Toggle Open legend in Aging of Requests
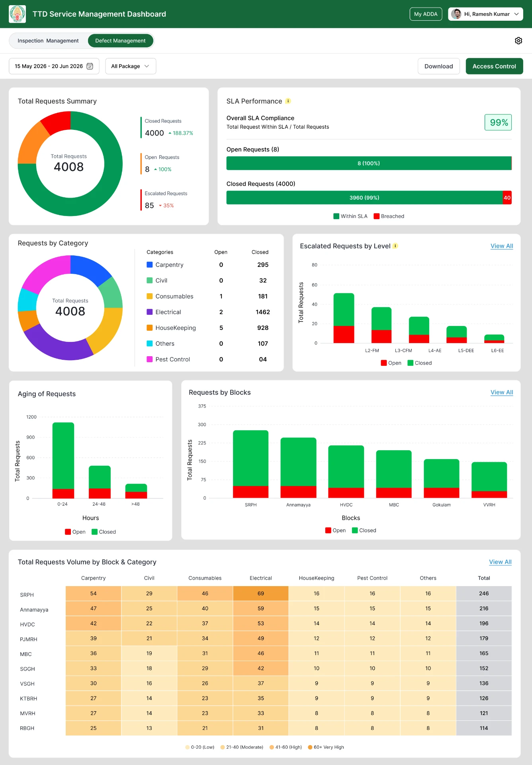Viewport: 532px width, 765px height. (75, 532)
